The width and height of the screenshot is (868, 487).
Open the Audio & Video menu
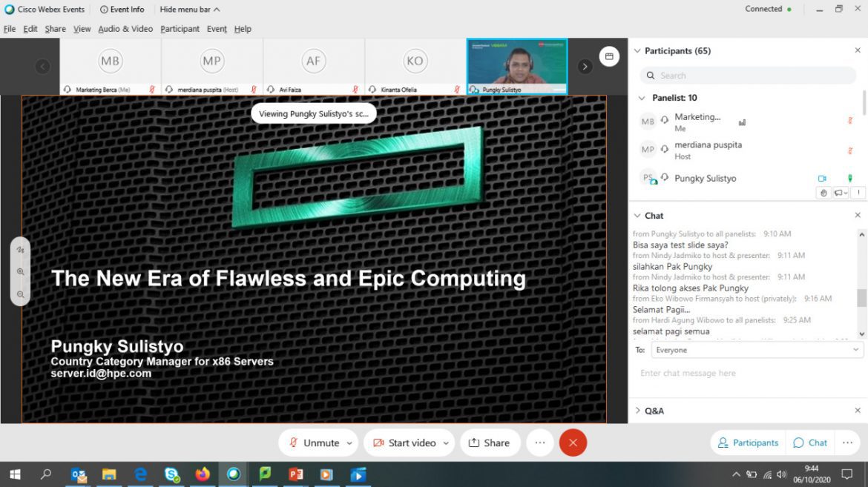click(125, 29)
